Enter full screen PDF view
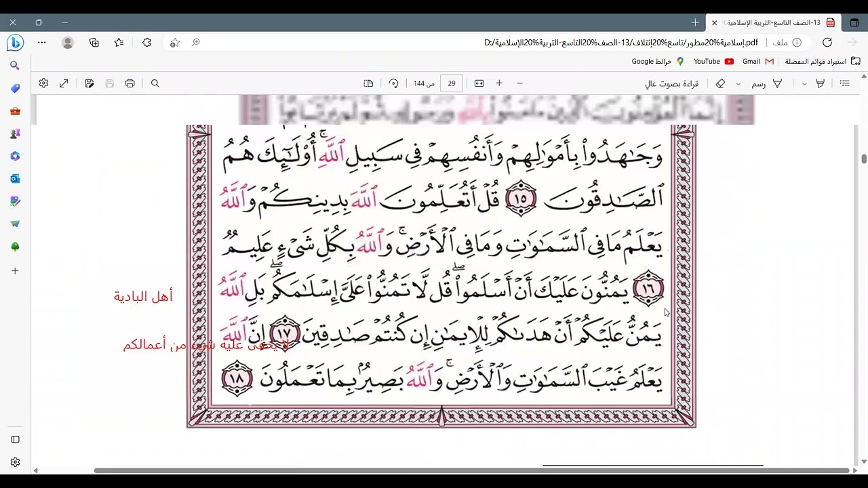Viewport: 868px width, 488px height. pyautogui.click(x=64, y=83)
